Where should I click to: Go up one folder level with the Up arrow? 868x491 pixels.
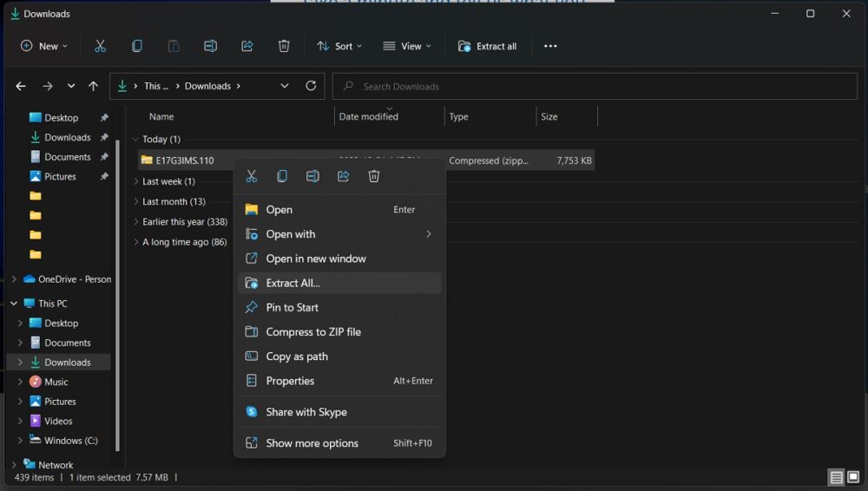point(94,86)
